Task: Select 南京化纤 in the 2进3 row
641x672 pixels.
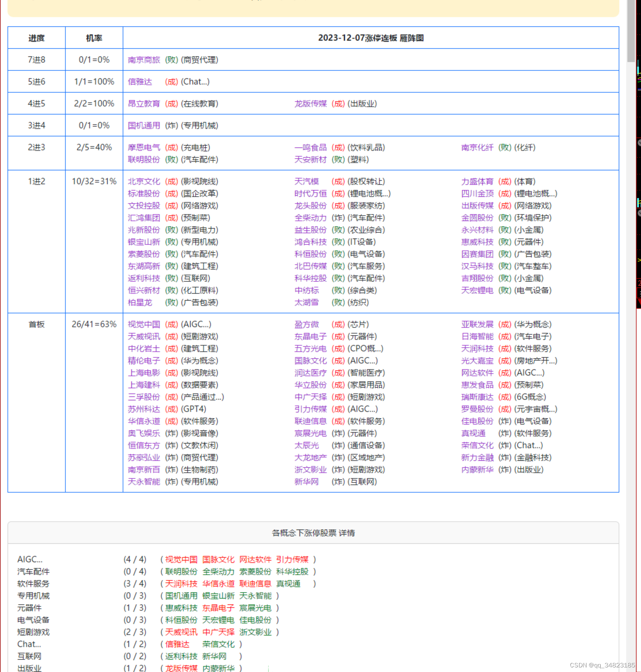Action: click(477, 148)
